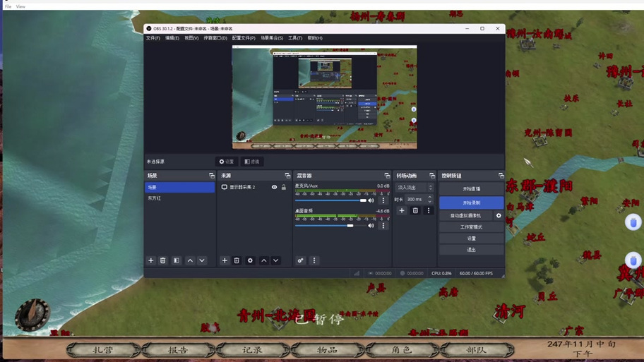The image size is (644, 362).
Task: Open the 文件(F) menu
Action: coord(153,38)
